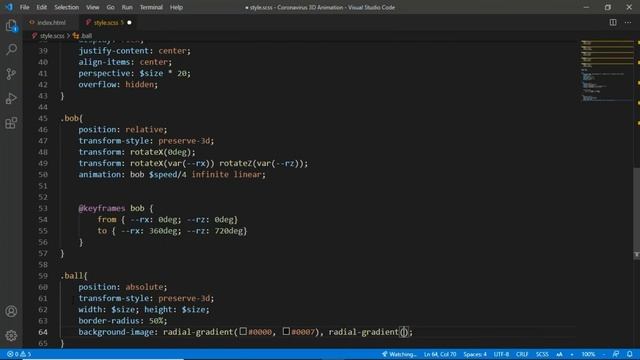Click the VS Code logo icon
The width and height of the screenshot is (640, 360).
tap(9, 7)
